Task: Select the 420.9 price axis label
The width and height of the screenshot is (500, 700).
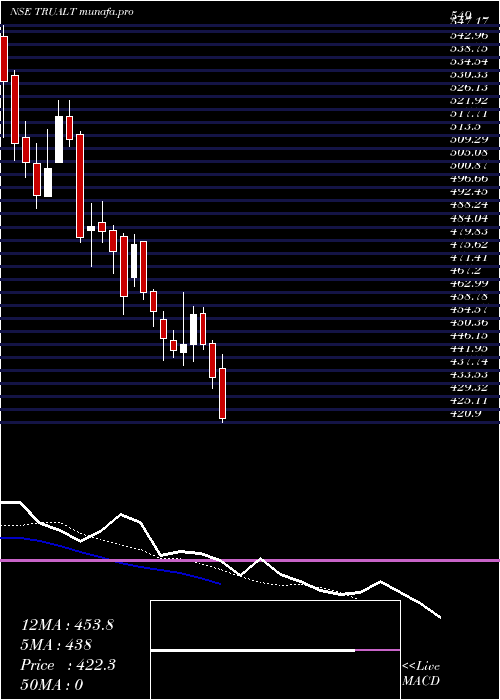Action: click(x=465, y=414)
